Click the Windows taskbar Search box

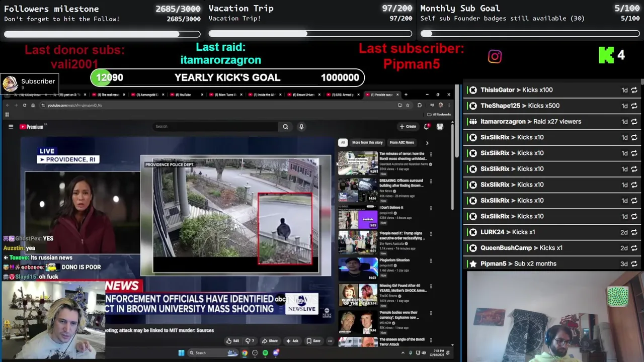click(x=213, y=353)
